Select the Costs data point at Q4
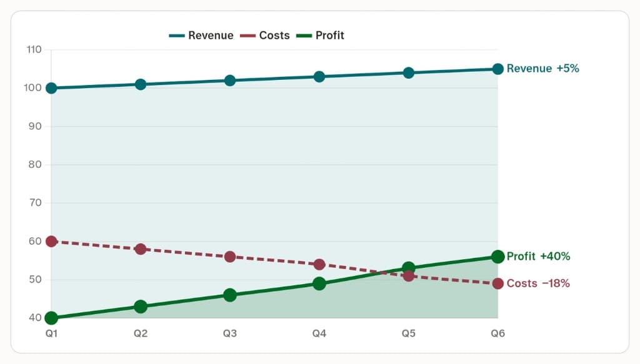Image resolution: width=640 pixels, height=364 pixels. (319, 265)
